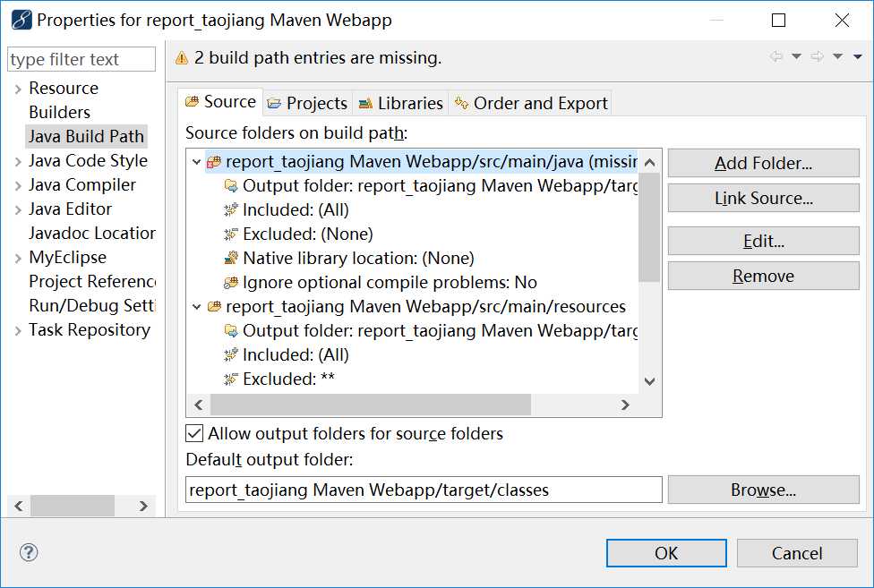Screen dimensions: 874x588
Task: Collapse the src/main/java source folder
Action: [197, 163]
